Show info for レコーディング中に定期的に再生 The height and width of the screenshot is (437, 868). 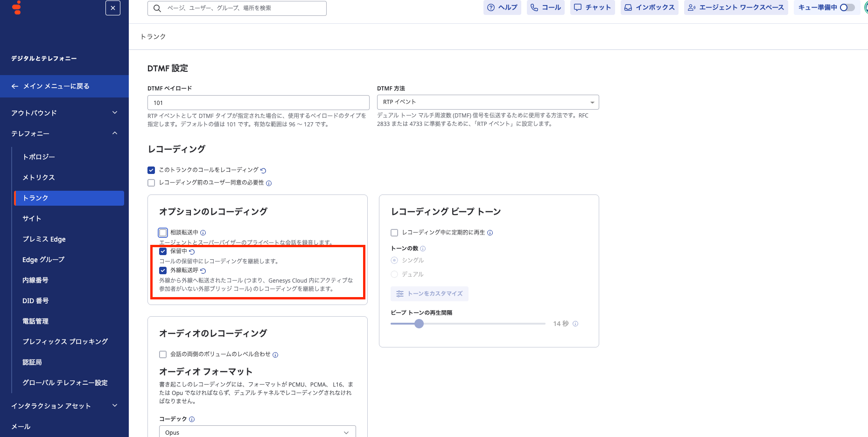point(490,233)
